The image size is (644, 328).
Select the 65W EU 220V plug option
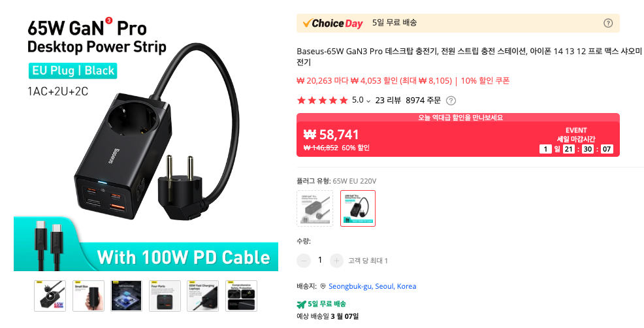[x=358, y=208]
